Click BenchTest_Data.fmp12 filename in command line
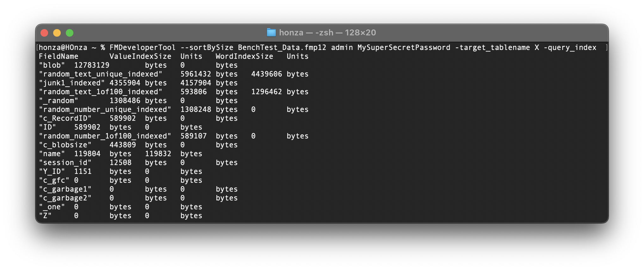The image size is (644, 270). click(282, 48)
